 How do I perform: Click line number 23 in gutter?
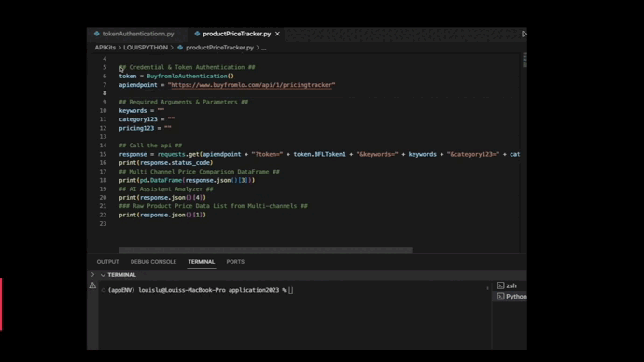(x=103, y=224)
